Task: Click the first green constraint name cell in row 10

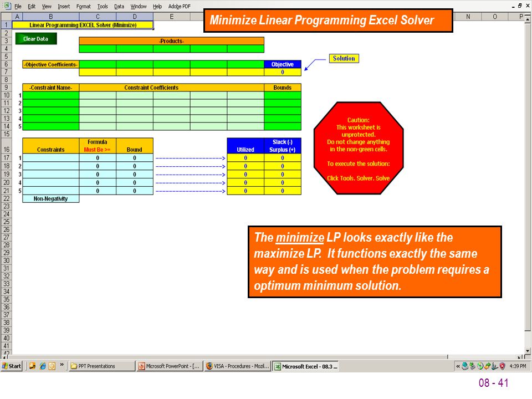Action: [51, 95]
